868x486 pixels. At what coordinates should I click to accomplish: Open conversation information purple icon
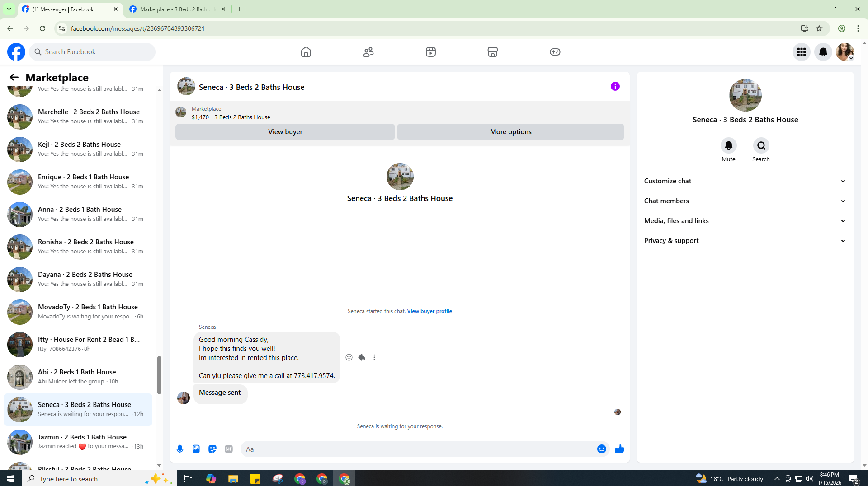[x=615, y=86]
